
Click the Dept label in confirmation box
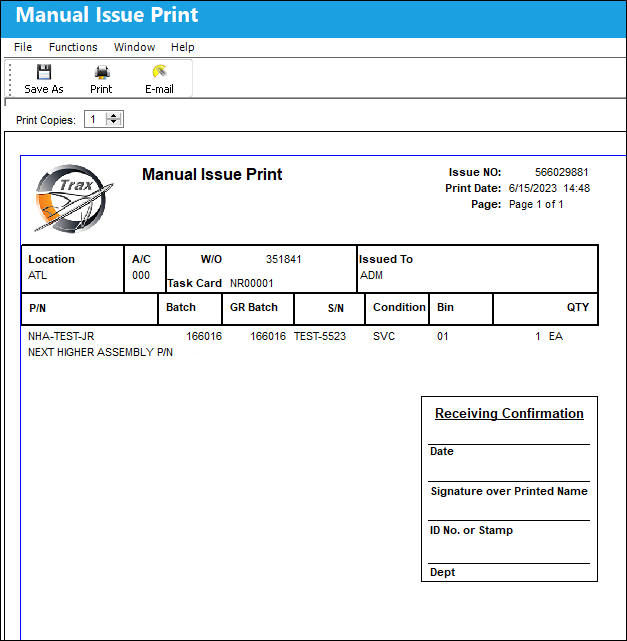(442, 572)
